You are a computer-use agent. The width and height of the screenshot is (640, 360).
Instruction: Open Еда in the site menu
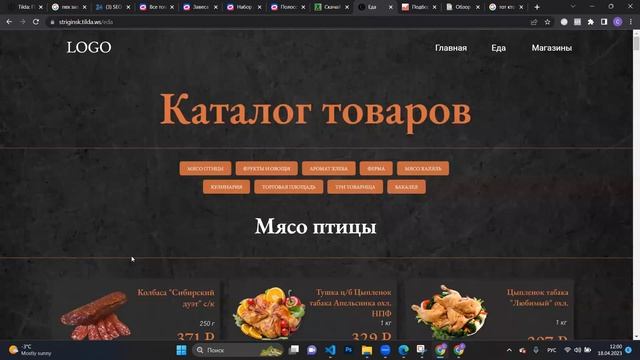point(498,48)
